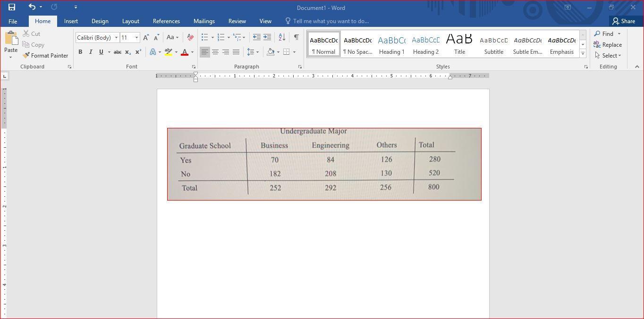Image resolution: width=644 pixels, height=319 pixels.
Task: Toggle Bold formatting
Action: (x=80, y=52)
